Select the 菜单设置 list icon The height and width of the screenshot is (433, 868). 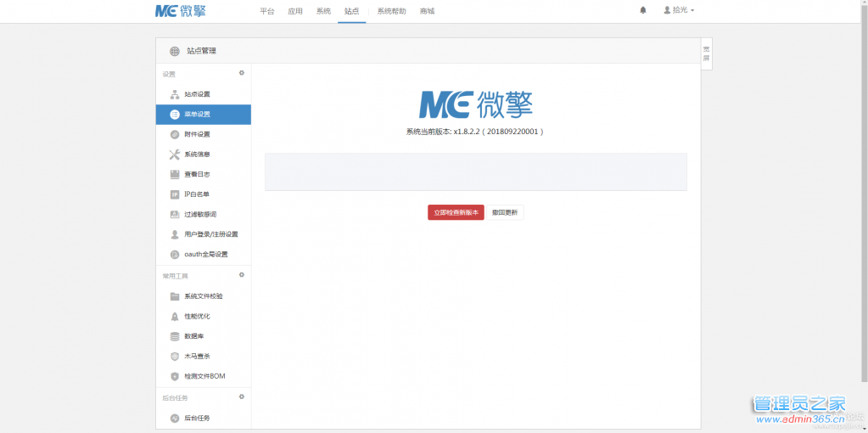tap(175, 114)
